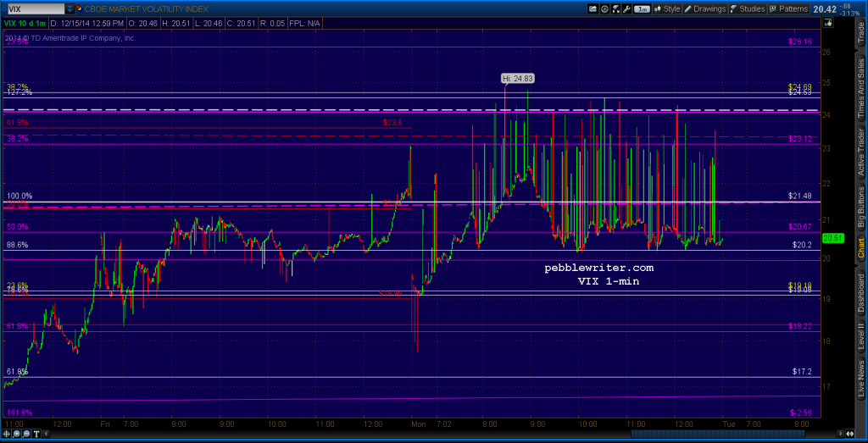Open the Level II side tab
Image resolution: width=868 pixels, height=443 pixels.
861,337
